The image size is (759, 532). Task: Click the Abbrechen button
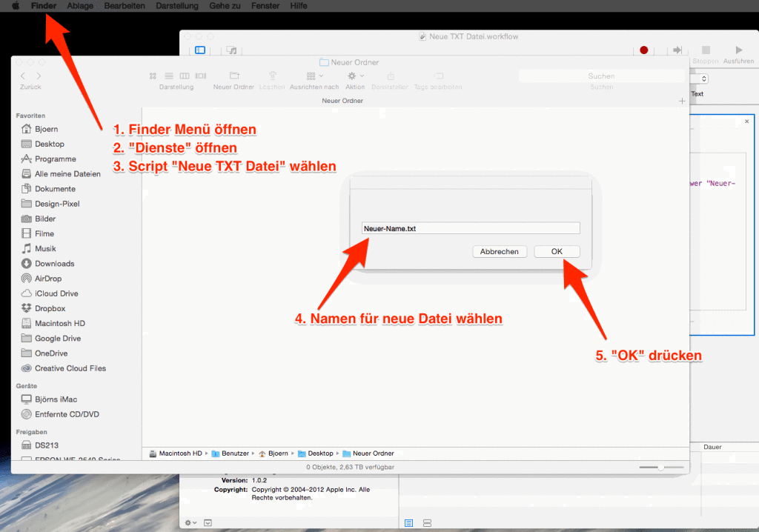pos(500,252)
